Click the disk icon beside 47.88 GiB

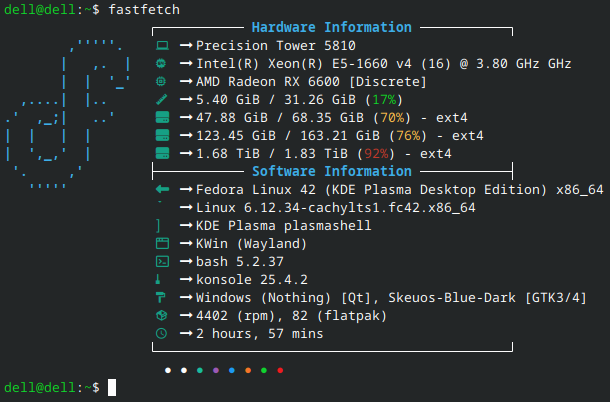(x=162, y=117)
